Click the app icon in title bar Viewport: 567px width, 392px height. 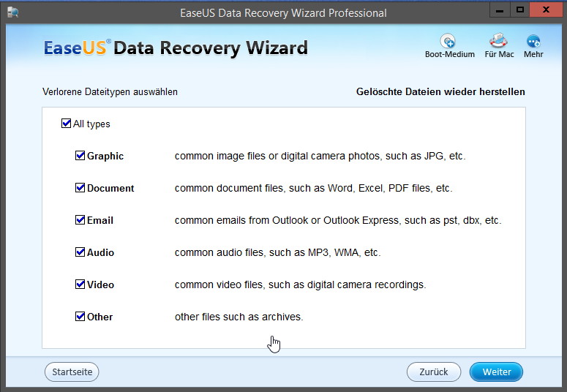[x=12, y=12]
